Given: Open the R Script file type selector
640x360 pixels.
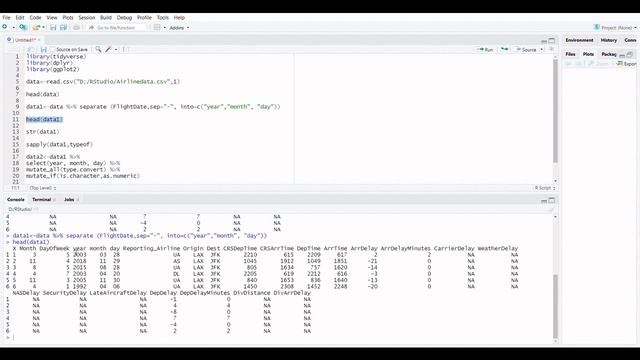Looking at the screenshot, I should tap(545, 188).
